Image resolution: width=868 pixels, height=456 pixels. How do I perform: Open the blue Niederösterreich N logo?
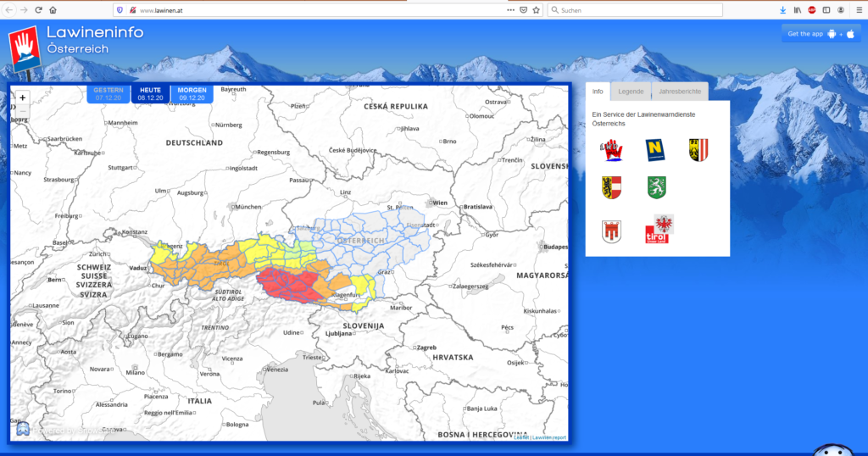[x=655, y=150]
